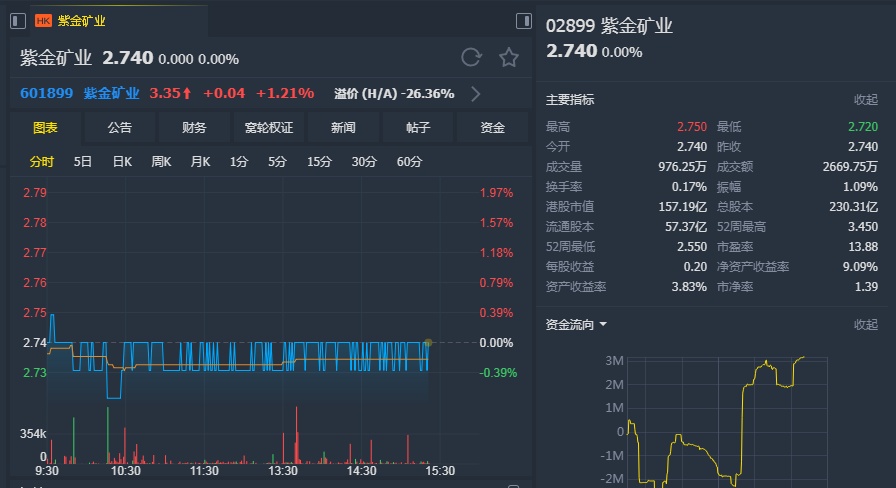Click the 港股市值 value 157.19亿
This screenshot has width=896, height=488.
pyautogui.click(x=682, y=207)
